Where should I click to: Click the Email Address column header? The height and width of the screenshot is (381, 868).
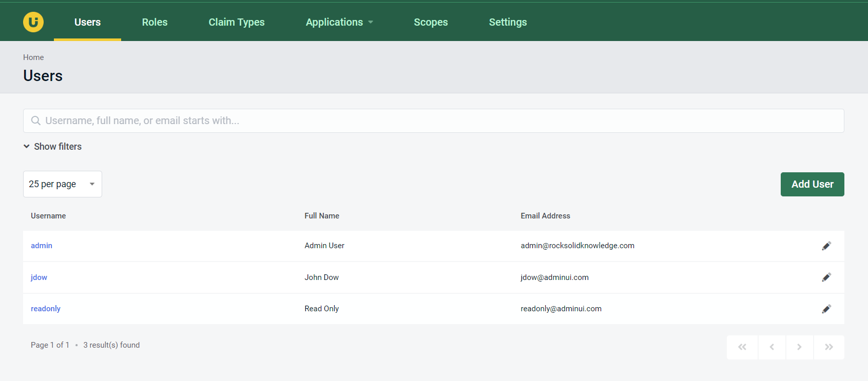(x=545, y=216)
